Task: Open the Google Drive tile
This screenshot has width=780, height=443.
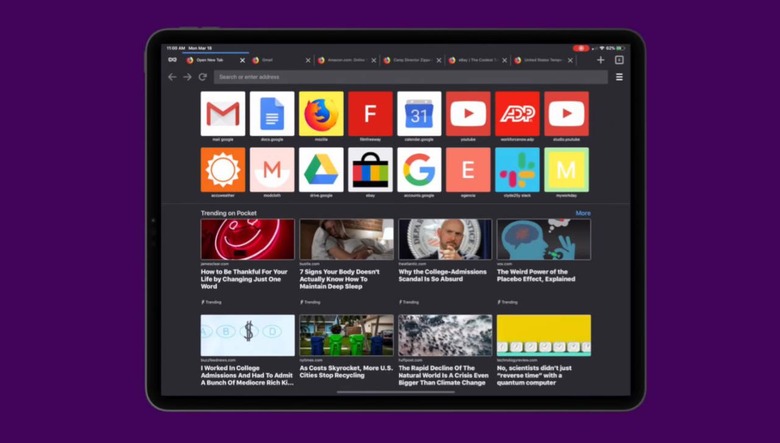Action: pos(321,170)
